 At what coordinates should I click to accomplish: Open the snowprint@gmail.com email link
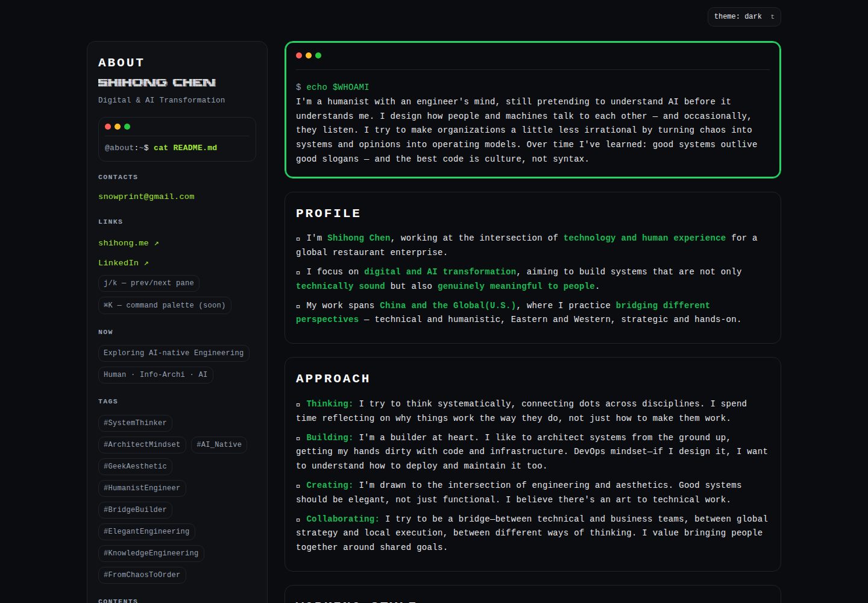(x=146, y=197)
